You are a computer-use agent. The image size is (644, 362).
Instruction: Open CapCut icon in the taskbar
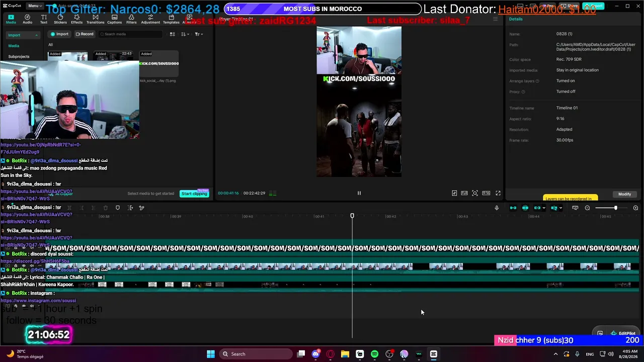pos(433,354)
